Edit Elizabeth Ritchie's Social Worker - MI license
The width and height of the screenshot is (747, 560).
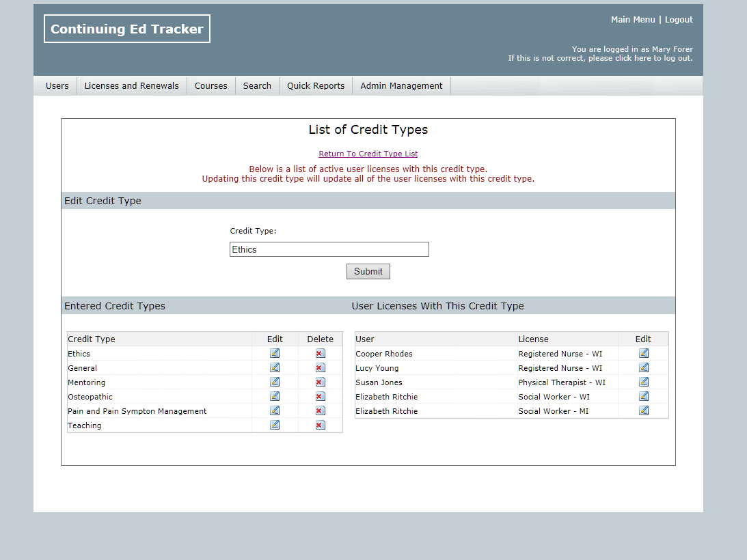[x=643, y=410]
